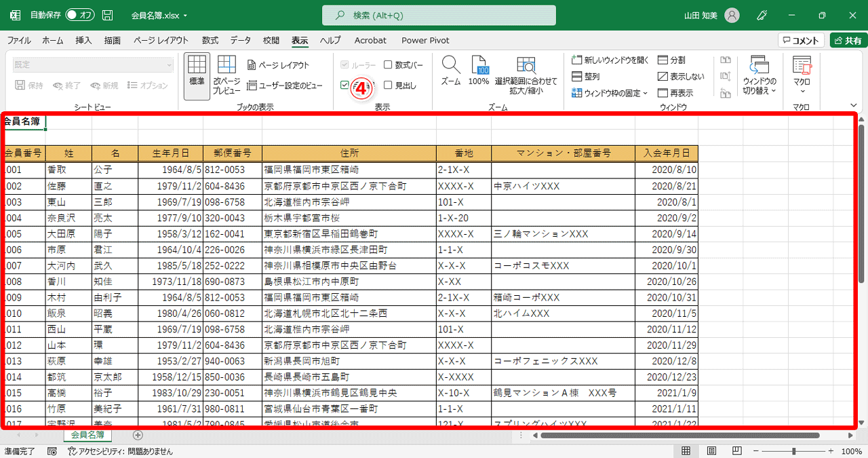Screen dimensions: 868x458
Task: Enable the 数式バー checkbox
Action: [x=389, y=64]
